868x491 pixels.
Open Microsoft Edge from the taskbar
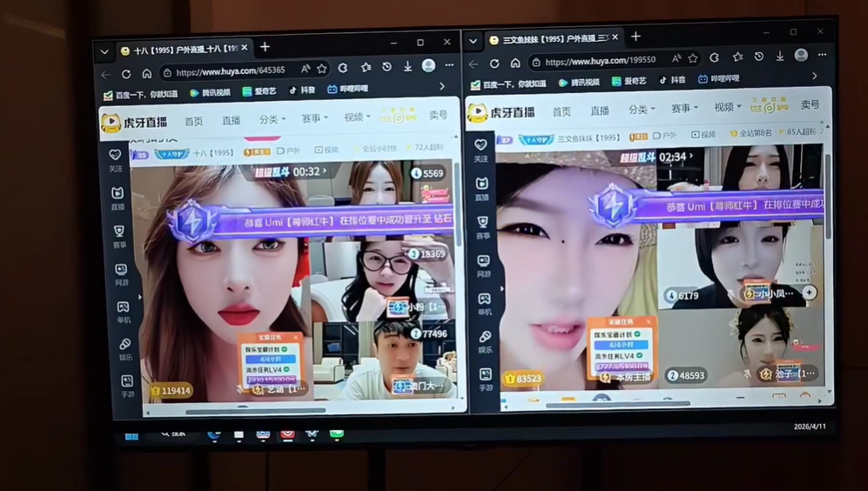[x=214, y=435]
